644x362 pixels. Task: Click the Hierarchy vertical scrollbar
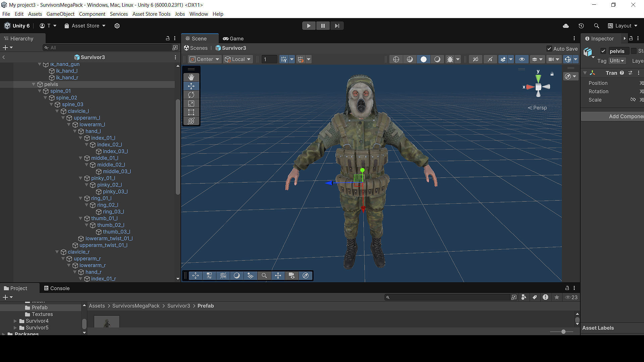tap(178, 146)
